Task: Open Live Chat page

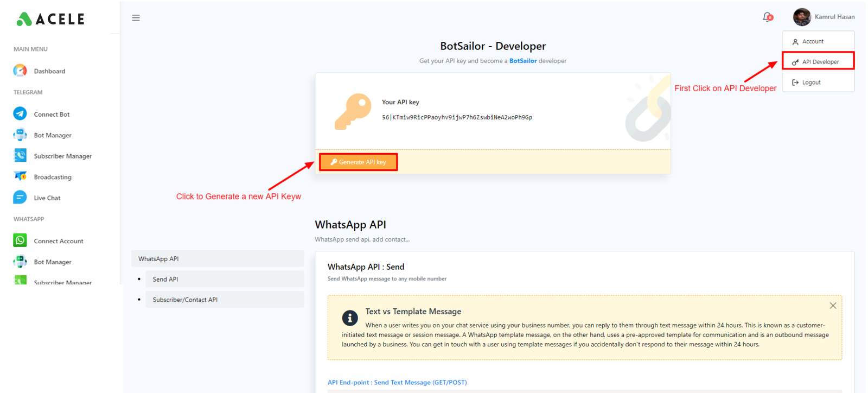Action: click(x=47, y=198)
